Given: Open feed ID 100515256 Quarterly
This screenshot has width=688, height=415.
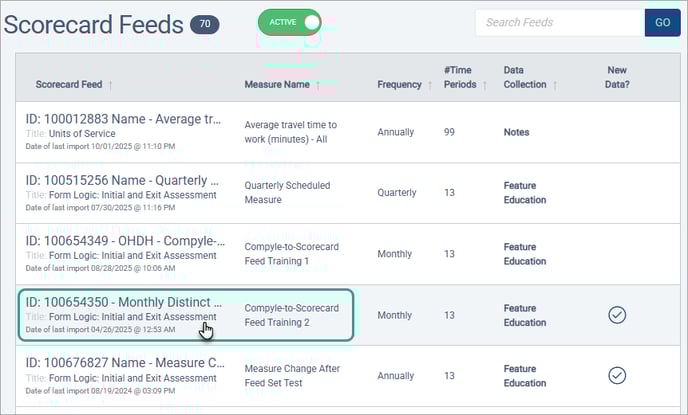Looking at the screenshot, I should [x=123, y=181].
